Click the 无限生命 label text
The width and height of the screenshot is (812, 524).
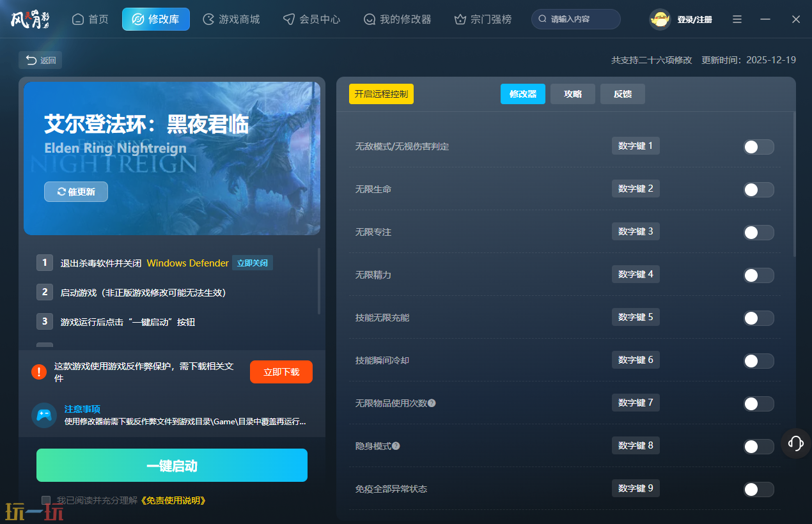pyautogui.click(x=373, y=190)
